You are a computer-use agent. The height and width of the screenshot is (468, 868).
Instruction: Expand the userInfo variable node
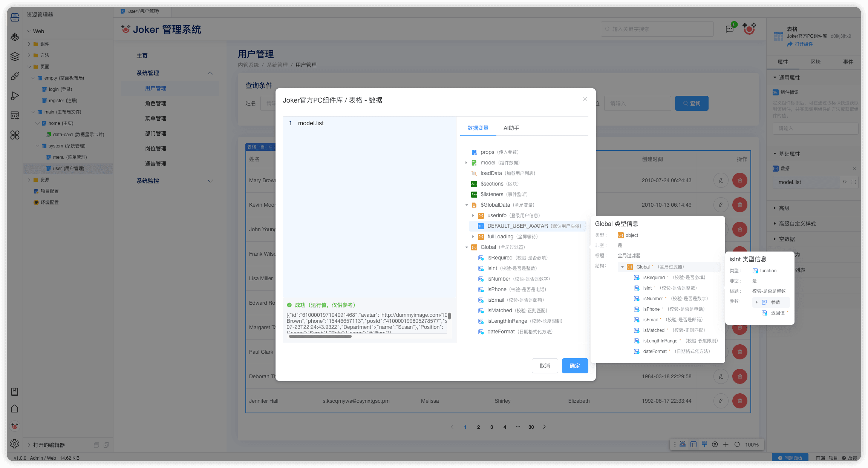tap(473, 216)
